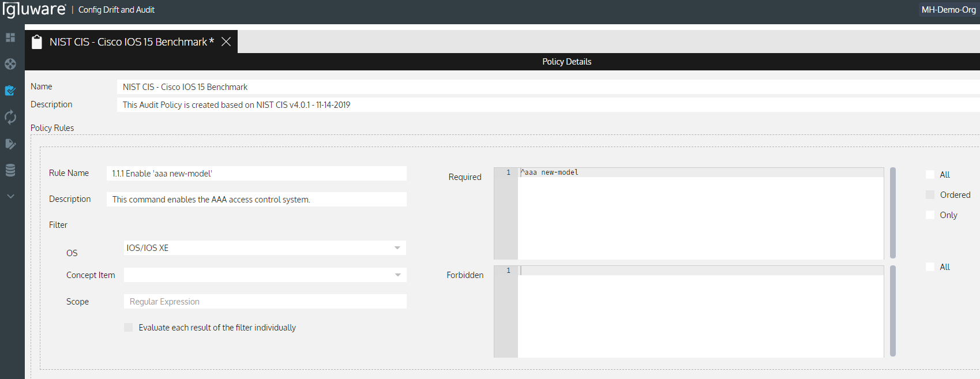Tick 'Evaluate each result of the filter individually'
The image size is (980, 379).
[x=129, y=328]
